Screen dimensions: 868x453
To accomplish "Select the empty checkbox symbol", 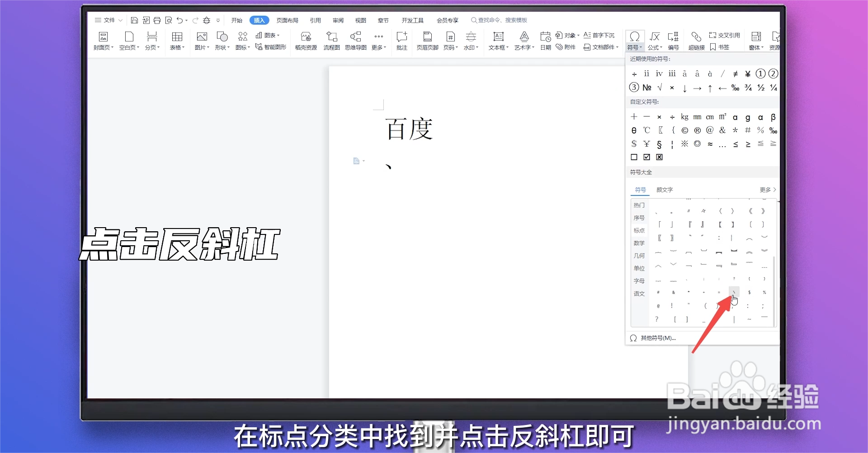I will [634, 157].
